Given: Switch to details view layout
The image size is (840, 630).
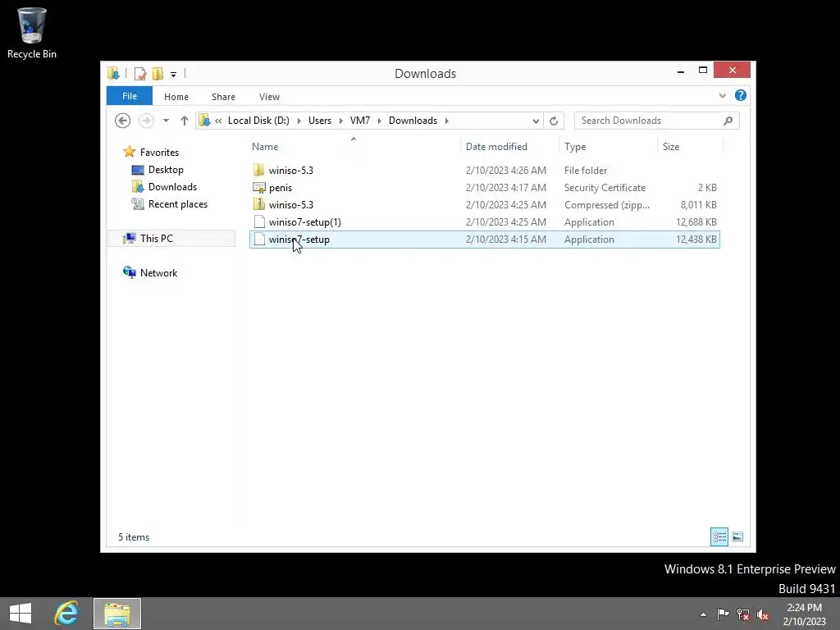Looking at the screenshot, I should tap(719, 536).
